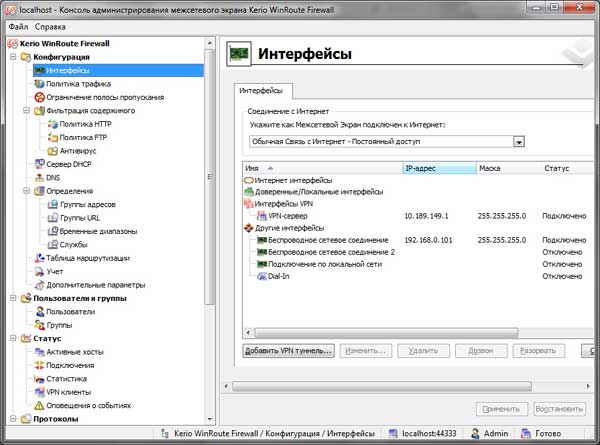Image resolution: width=600 pixels, height=445 pixels.
Task: Click the main panel horizontal scrollbar
Action: click(382, 386)
